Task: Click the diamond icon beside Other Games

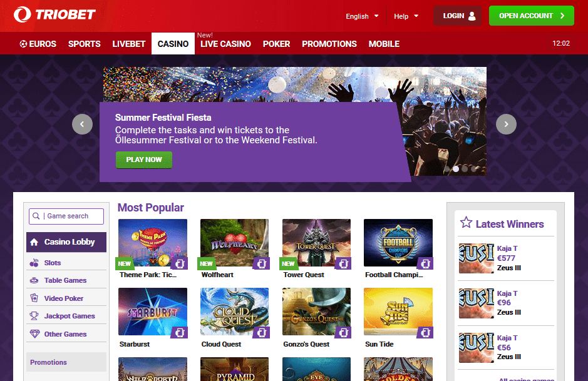Action: 34,334
